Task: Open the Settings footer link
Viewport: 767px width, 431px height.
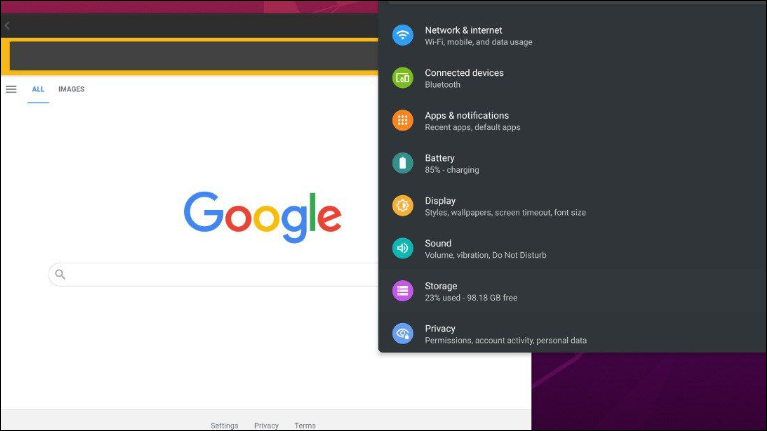Action: tap(224, 426)
